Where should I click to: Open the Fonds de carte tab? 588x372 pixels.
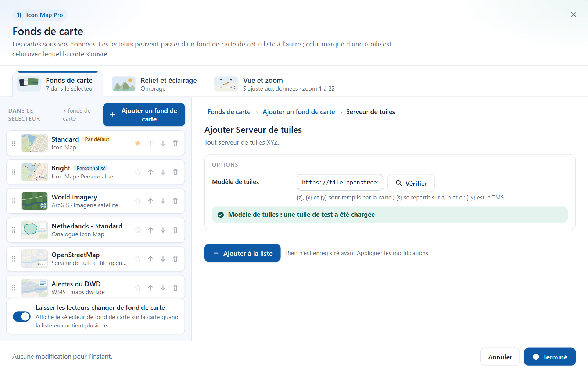pyautogui.click(x=58, y=84)
